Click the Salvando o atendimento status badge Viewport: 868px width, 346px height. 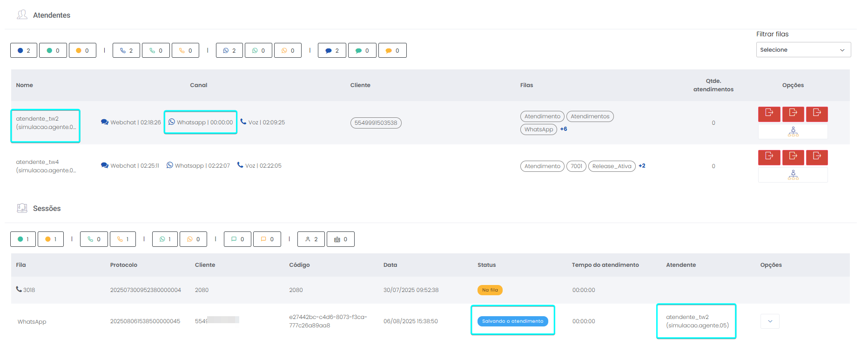click(512, 321)
